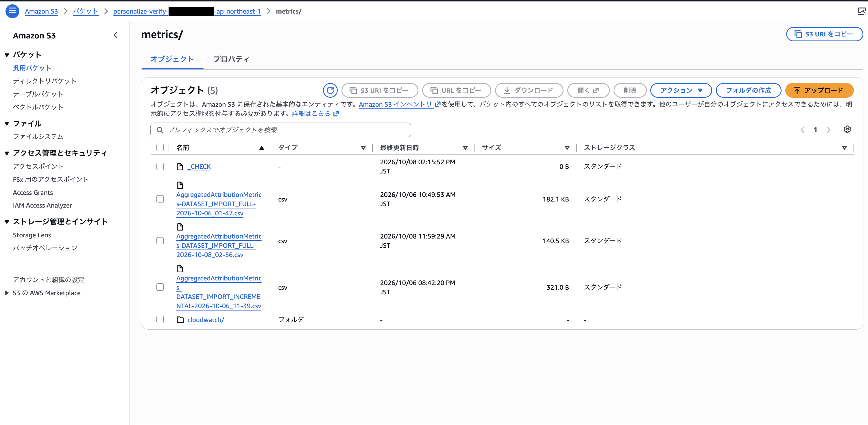Open 汎用バケット in sidebar
The height and width of the screenshot is (425, 868).
(x=32, y=68)
